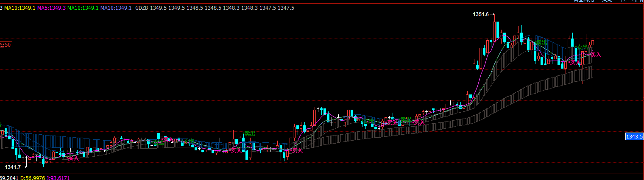Click the GDZB indicator name

142,8
